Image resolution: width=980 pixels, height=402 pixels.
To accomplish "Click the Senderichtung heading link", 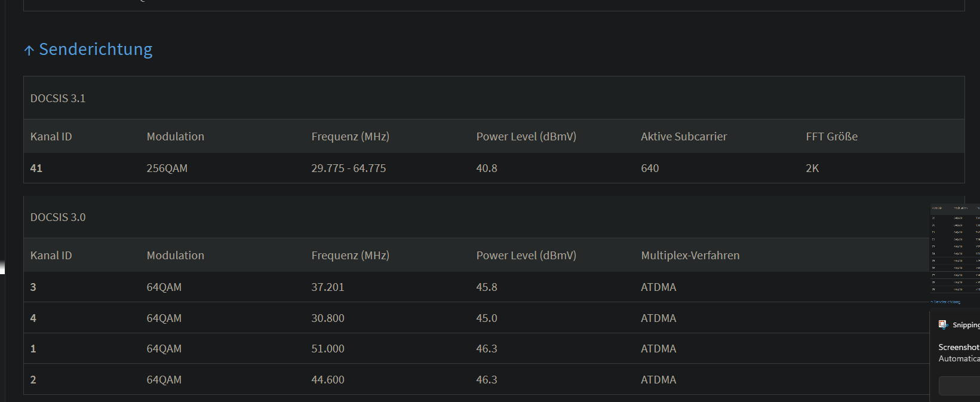I will point(96,50).
